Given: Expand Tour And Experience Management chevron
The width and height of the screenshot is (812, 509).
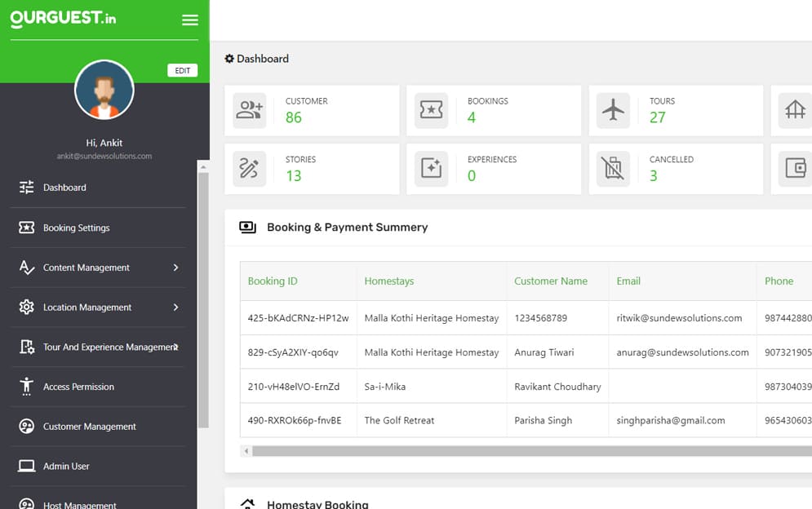Looking at the screenshot, I should click(176, 347).
